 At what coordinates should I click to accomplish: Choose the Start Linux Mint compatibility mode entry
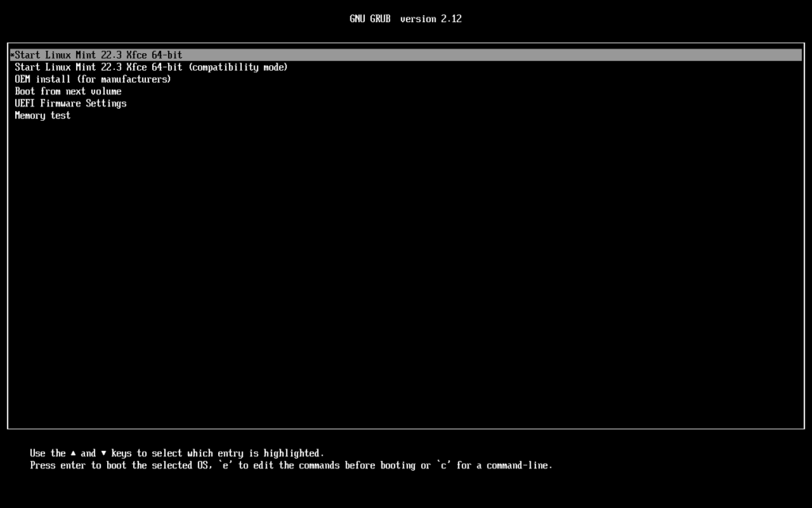(151, 67)
